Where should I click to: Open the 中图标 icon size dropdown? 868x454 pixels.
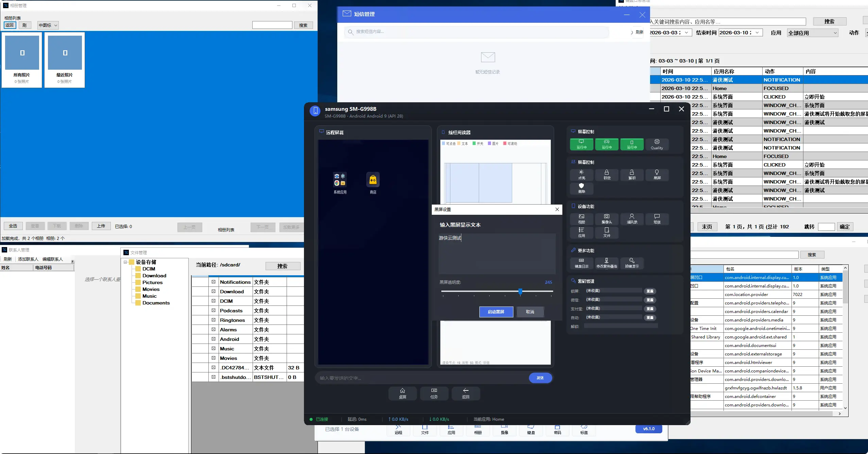coord(48,25)
